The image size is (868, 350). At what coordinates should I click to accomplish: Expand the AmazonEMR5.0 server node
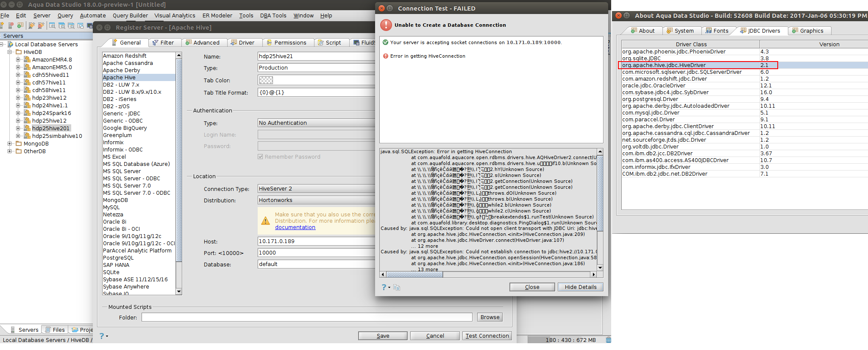click(18, 67)
